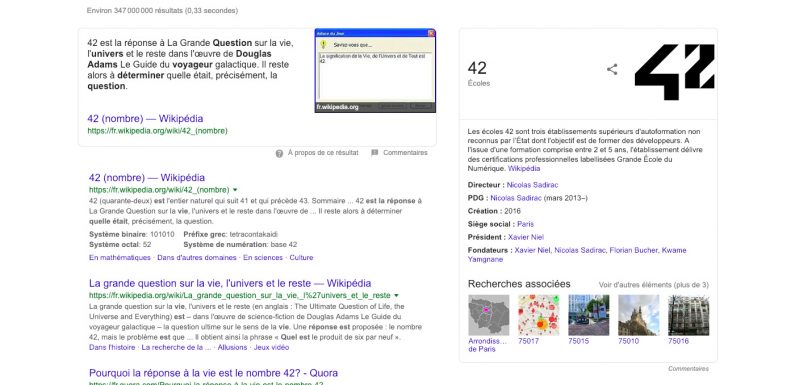Click Xavier Niel in Fondateurs list

coord(532,251)
